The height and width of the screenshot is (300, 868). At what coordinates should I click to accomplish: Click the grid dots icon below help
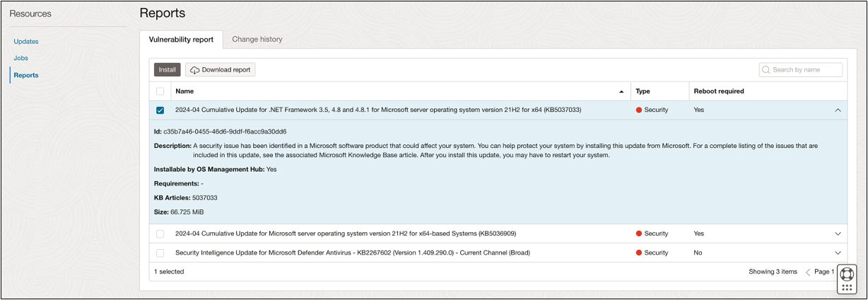847,287
